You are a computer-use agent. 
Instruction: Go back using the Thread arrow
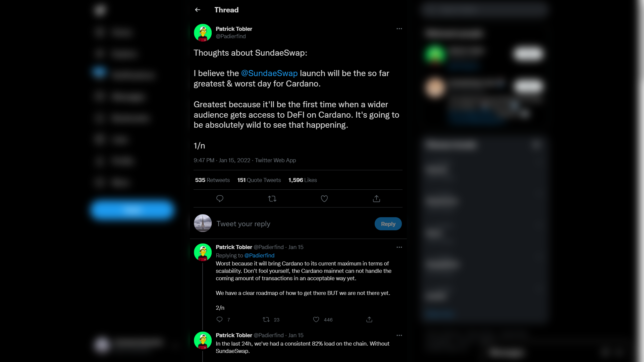click(198, 10)
